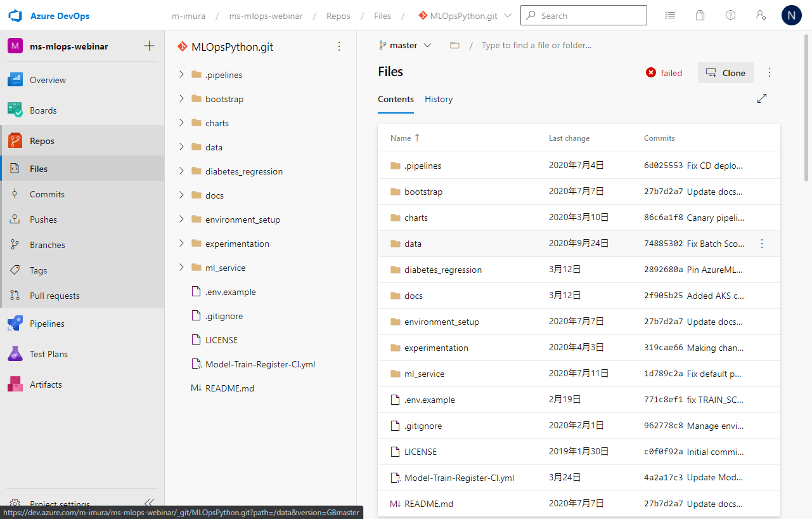Open LICENSE in the file list
812x519 pixels.
[420, 452]
